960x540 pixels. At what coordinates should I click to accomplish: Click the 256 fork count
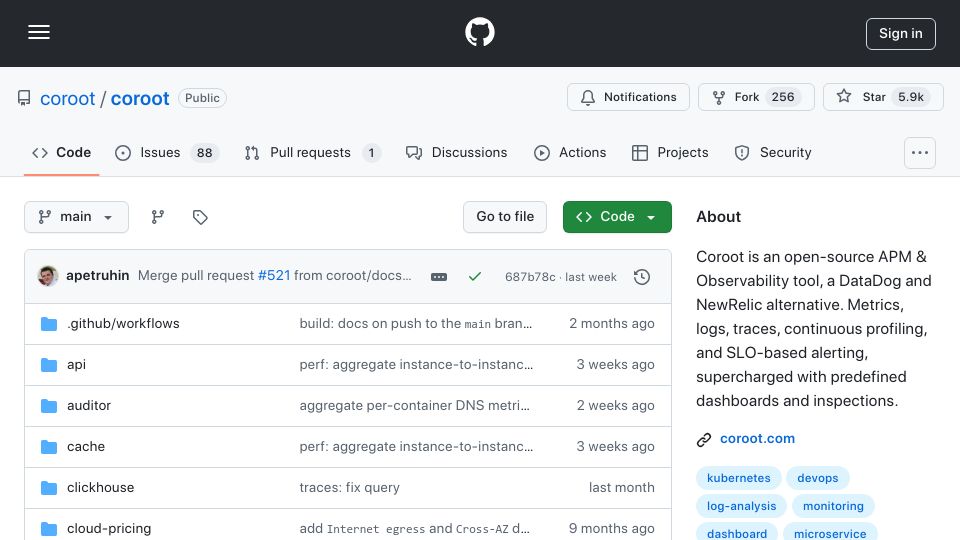[x=782, y=97]
